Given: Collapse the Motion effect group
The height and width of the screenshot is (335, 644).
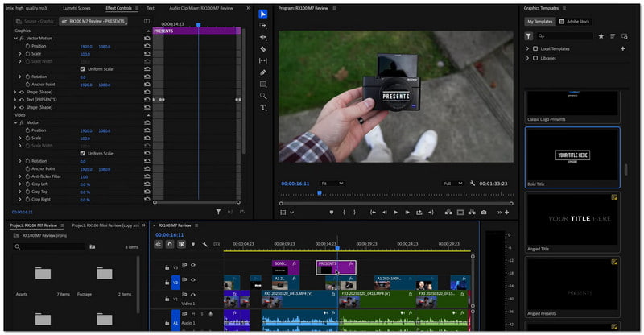Looking at the screenshot, I should [x=15, y=122].
